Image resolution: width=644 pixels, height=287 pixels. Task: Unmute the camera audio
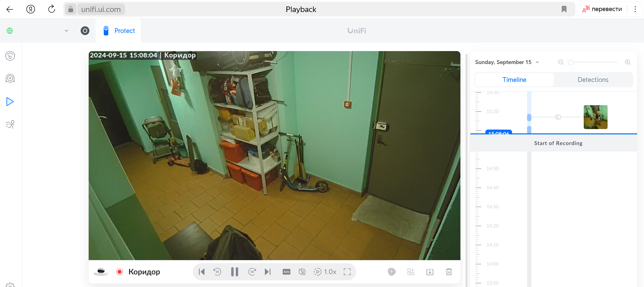[302, 272]
